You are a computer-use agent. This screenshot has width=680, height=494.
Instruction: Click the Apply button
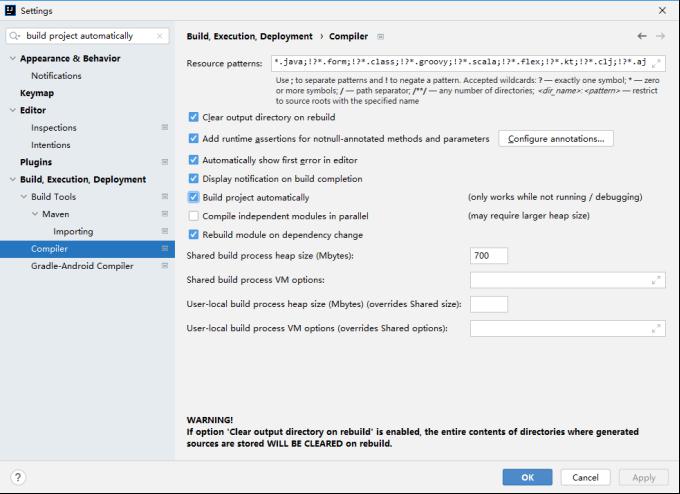644,477
